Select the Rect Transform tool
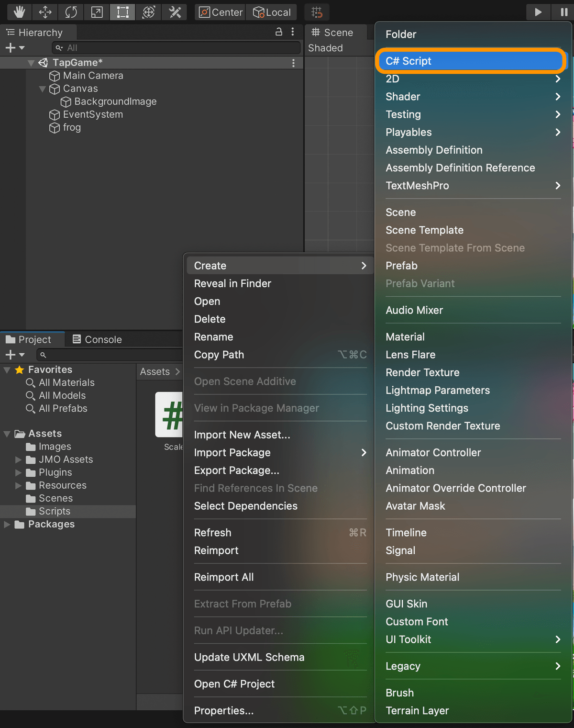574x728 pixels. click(x=123, y=12)
